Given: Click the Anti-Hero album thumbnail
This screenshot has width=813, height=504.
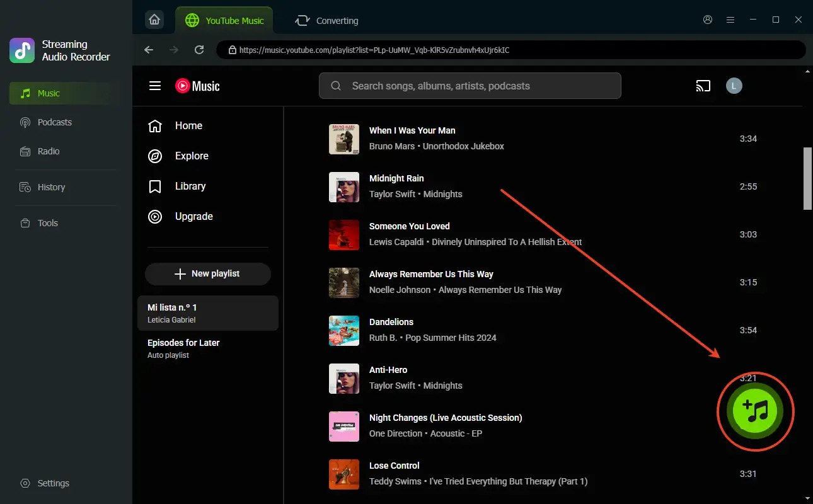Looking at the screenshot, I should (344, 379).
